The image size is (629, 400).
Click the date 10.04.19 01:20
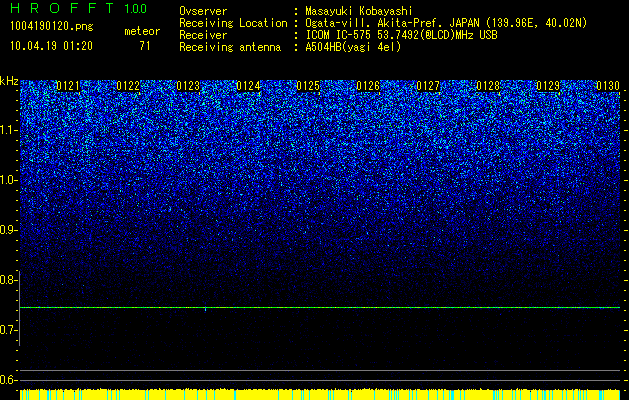pyautogui.click(x=51, y=46)
